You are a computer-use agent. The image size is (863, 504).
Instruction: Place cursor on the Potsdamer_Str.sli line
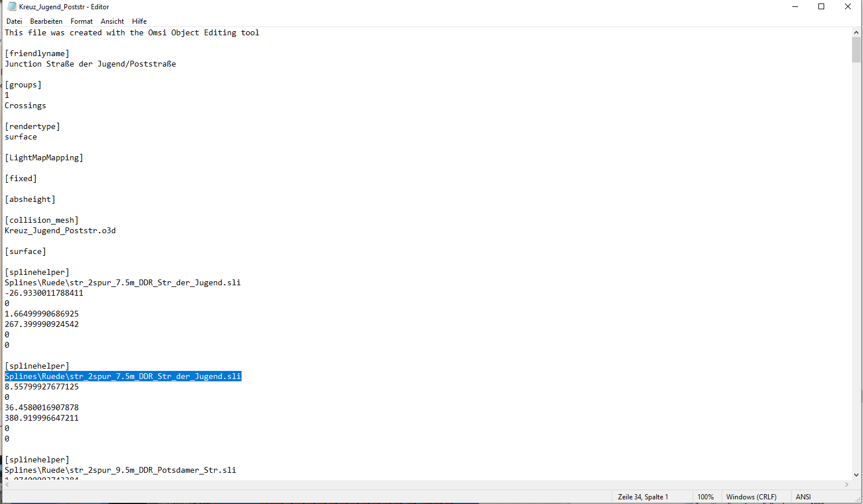[x=120, y=470]
